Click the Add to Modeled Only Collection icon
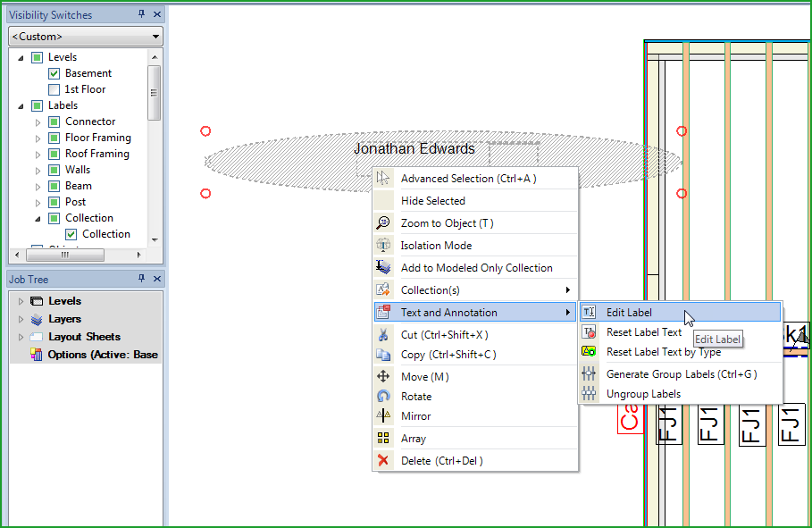This screenshot has width=812, height=528. tap(383, 267)
